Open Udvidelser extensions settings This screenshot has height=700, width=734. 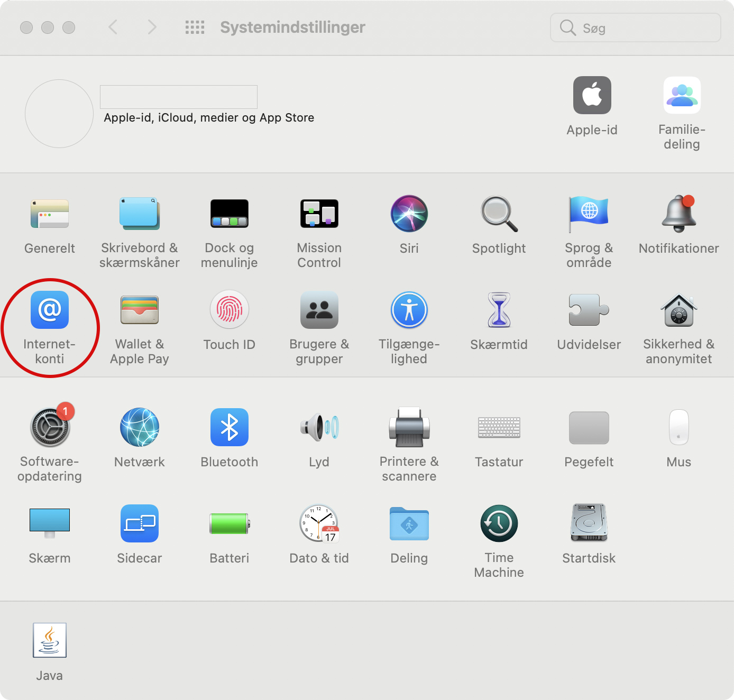pos(589,310)
